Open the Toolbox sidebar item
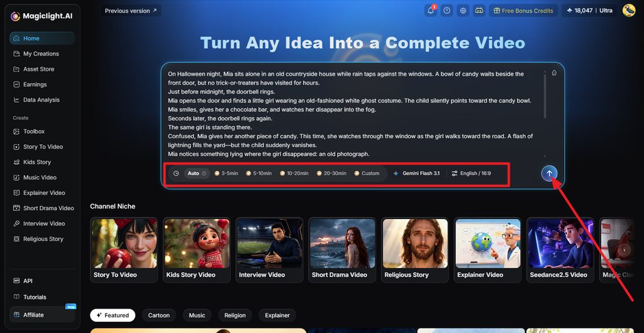644x333 pixels. 42,131
